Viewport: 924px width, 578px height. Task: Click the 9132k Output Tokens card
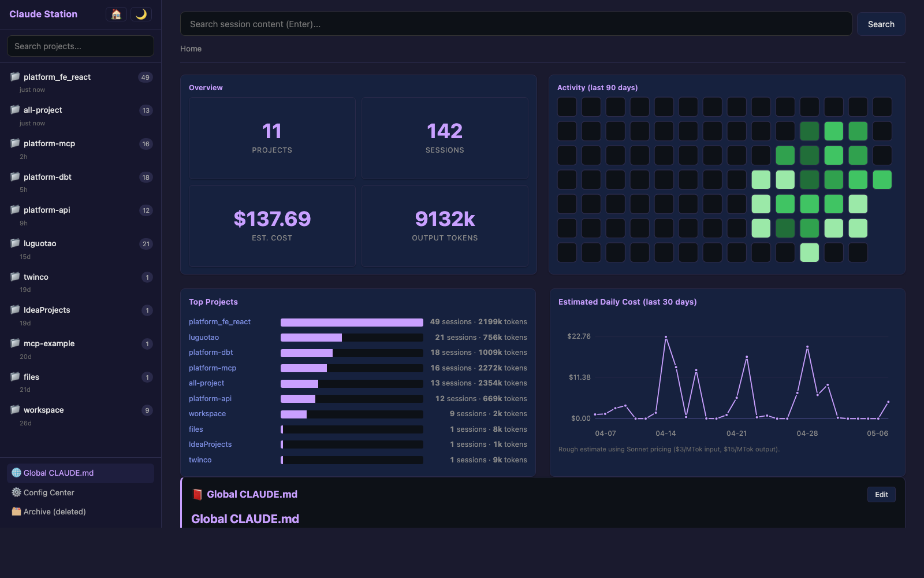[x=445, y=226]
